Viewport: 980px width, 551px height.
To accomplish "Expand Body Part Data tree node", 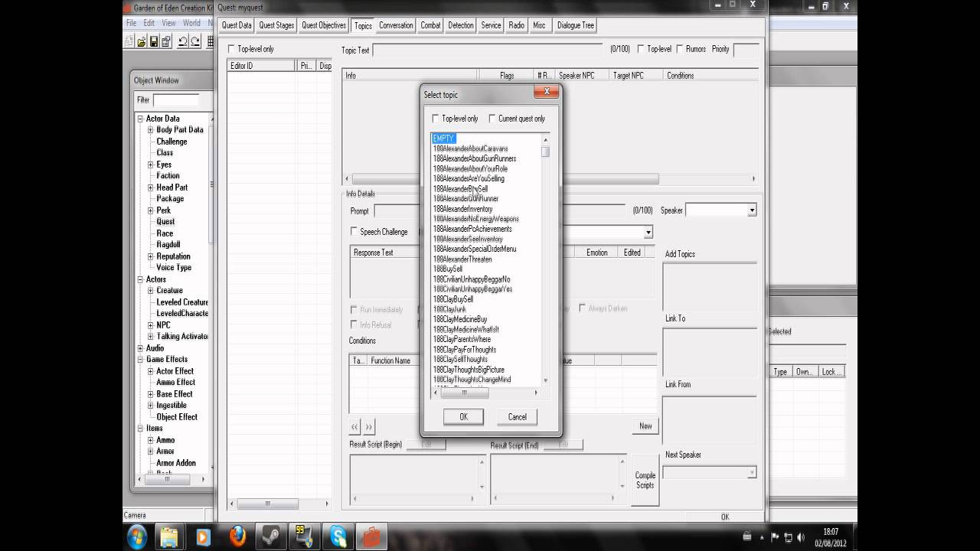I will (x=151, y=130).
